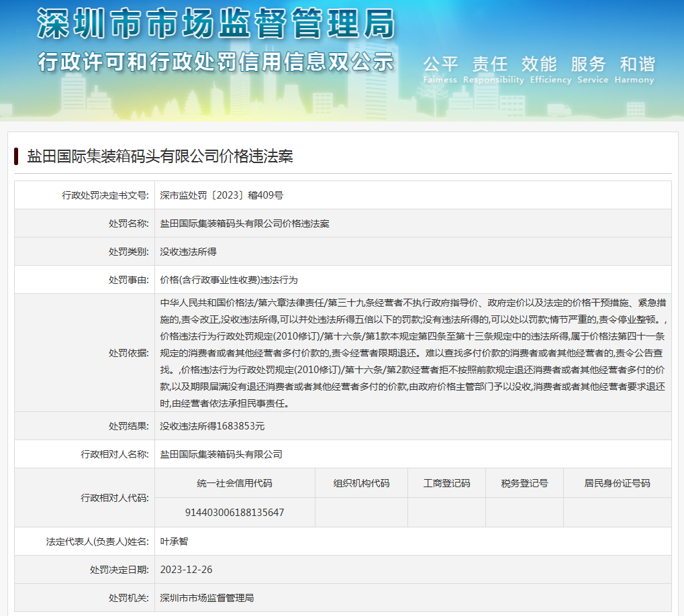Viewport: 684px width, 616px height.
Task: Click the representative name 叶承智
Action: coord(174,542)
